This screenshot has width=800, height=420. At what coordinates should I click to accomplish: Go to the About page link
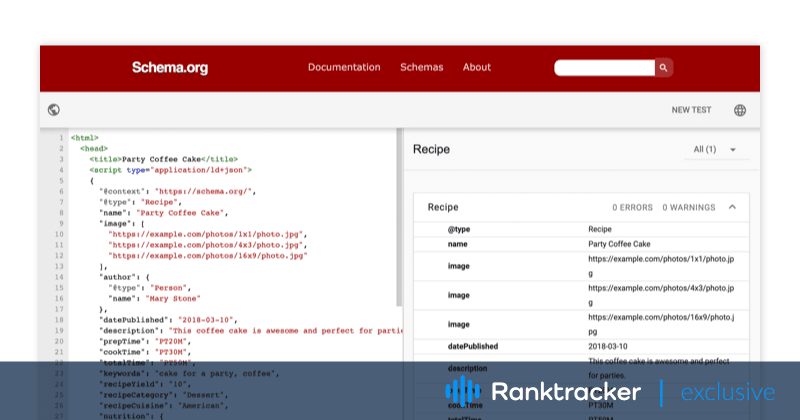477,68
